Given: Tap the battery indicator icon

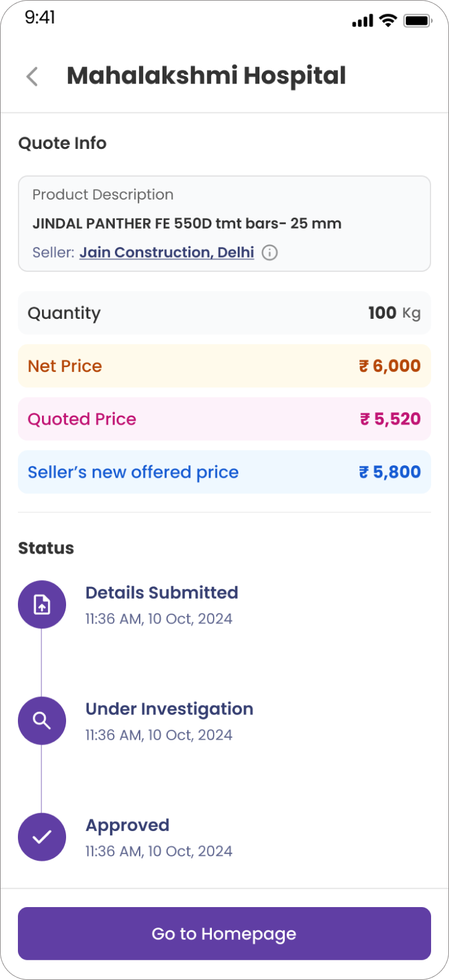Looking at the screenshot, I should click(x=418, y=21).
